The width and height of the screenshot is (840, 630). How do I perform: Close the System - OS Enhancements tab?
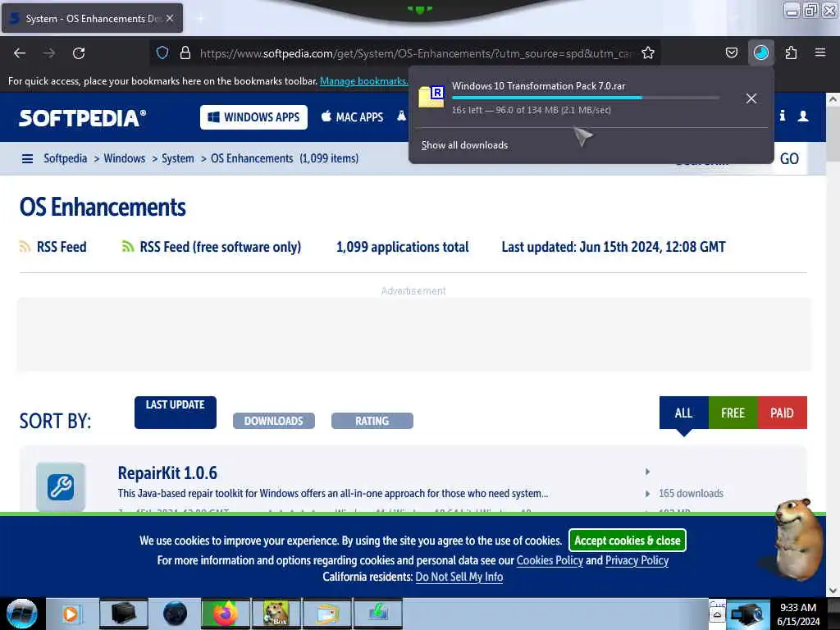tap(170, 18)
